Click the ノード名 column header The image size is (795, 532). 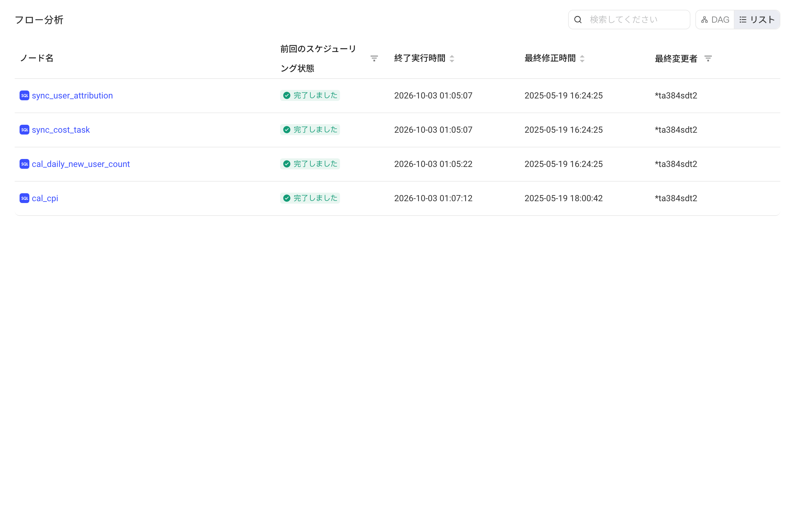(x=37, y=58)
